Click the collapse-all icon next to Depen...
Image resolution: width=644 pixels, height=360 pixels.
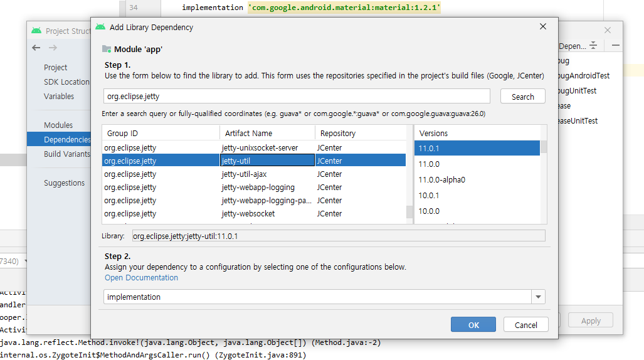[593, 46]
